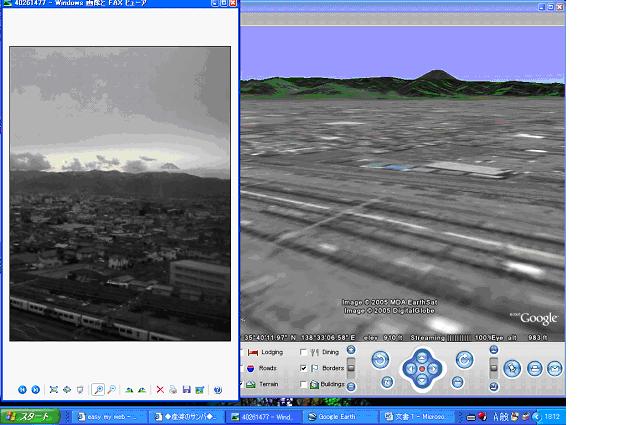Screen dimensions: 640x425
Task: Rotate view clockwise in Google Earth
Action: point(463,359)
